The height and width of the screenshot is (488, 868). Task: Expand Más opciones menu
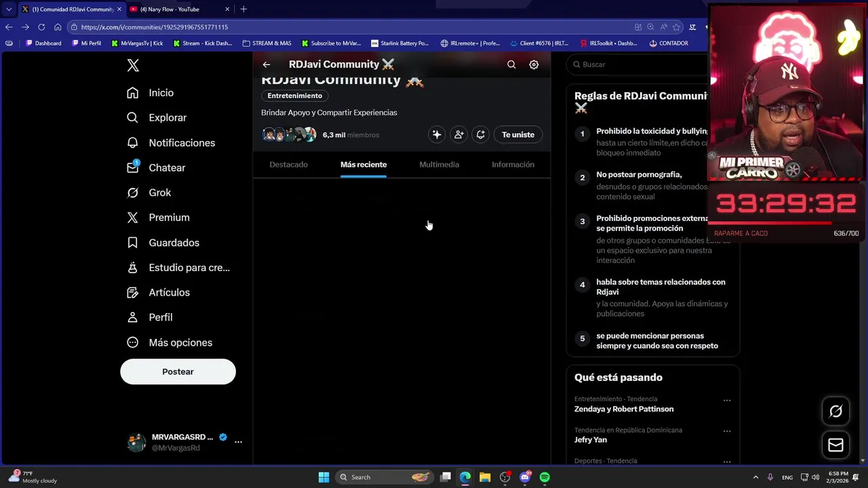point(170,342)
